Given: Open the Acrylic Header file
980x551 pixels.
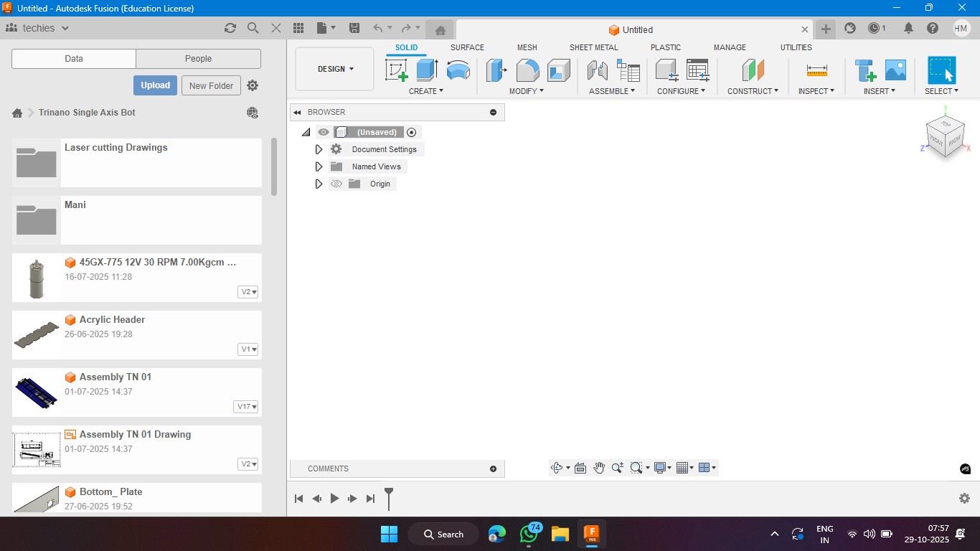Looking at the screenshot, I should coord(137,335).
